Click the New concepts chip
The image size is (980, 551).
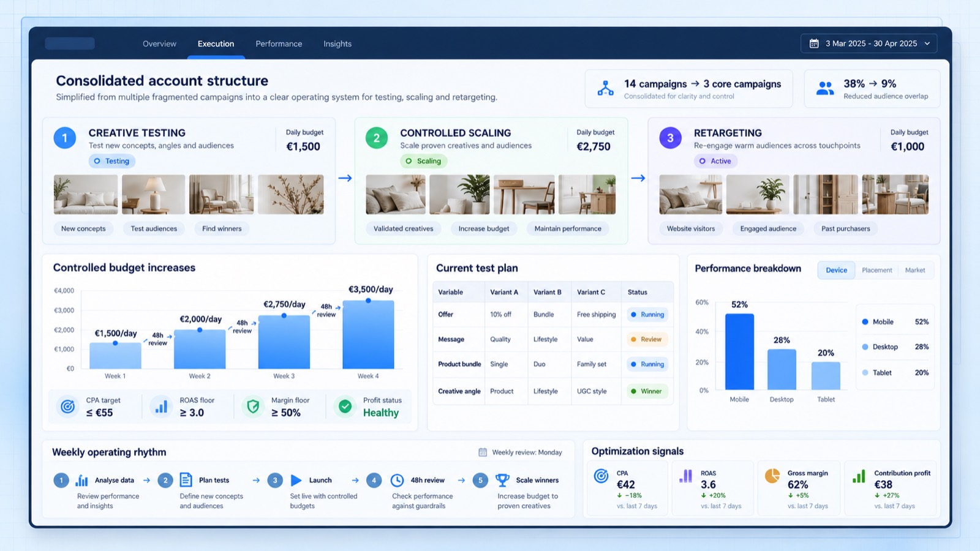(x=83, y=228)
